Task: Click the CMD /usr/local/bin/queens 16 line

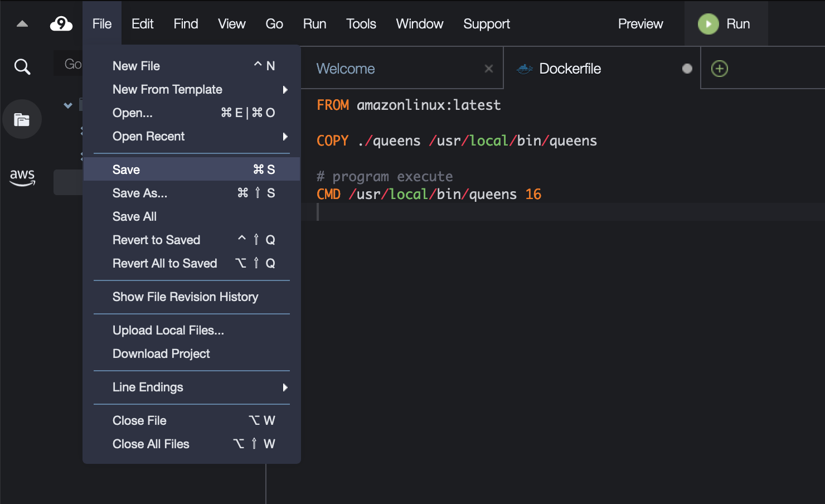Action: 429,194
